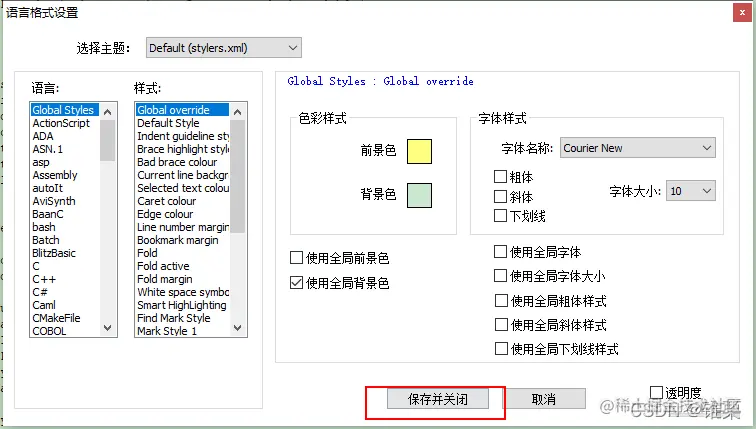Select Global override style
The width and height of the screenshot is (756, 429).
(182, 110)
